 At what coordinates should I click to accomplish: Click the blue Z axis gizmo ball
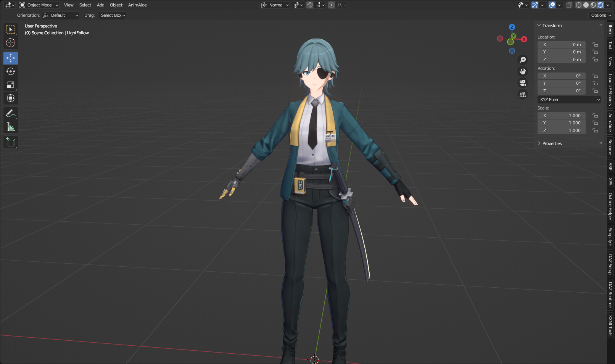[512, 27]
